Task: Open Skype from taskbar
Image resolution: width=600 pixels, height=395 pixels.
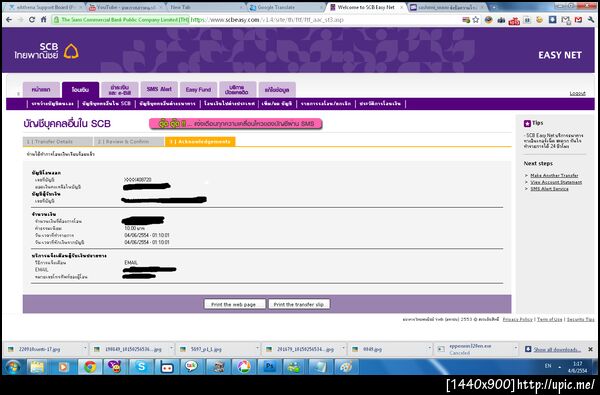Action: (141, 367)
